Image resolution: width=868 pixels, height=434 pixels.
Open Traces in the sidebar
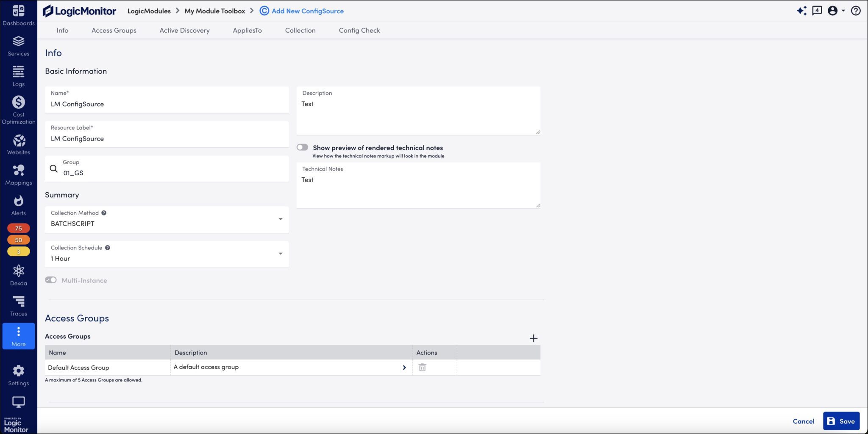pos(18,306)
